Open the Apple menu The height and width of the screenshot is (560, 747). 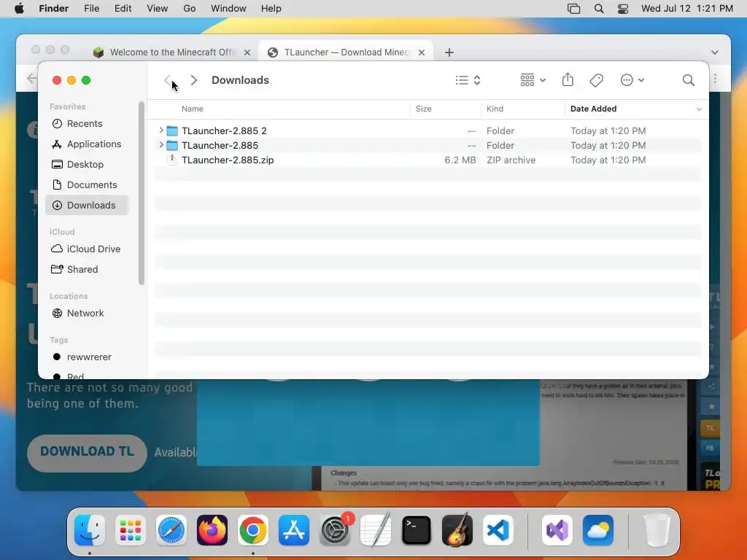(19, 9)
